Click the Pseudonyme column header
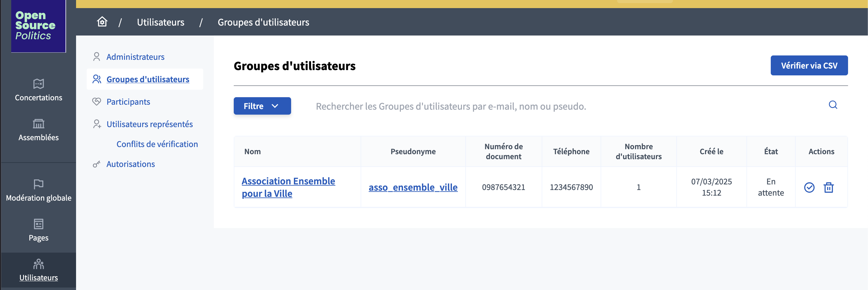Screen dimensions: 868x290 [413, 152]
